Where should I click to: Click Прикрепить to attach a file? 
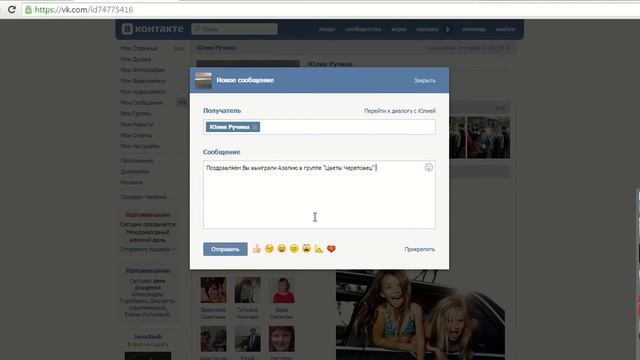click(x=420, y=249)
